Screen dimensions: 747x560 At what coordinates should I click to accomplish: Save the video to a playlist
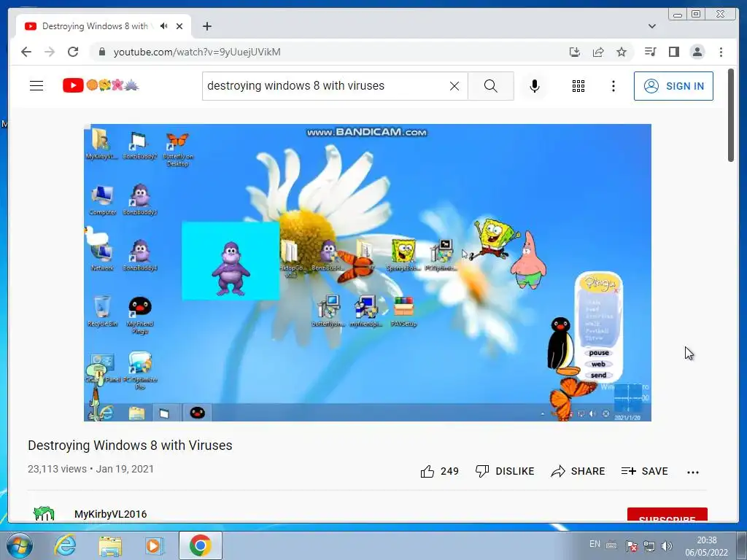[x=644, y=471]
